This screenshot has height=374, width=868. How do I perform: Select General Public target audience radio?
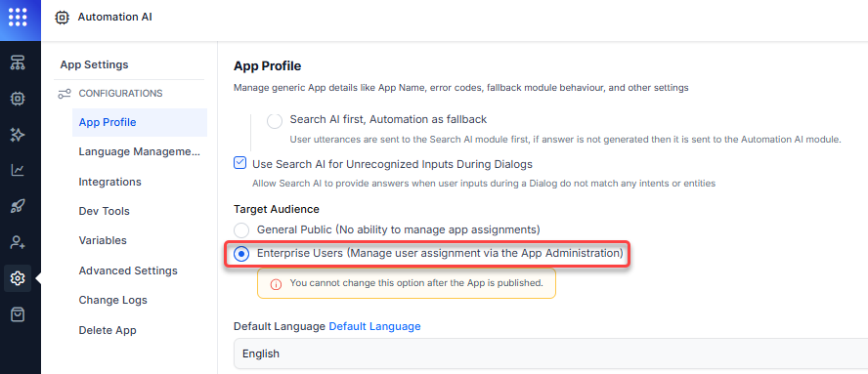click(241, 230)
